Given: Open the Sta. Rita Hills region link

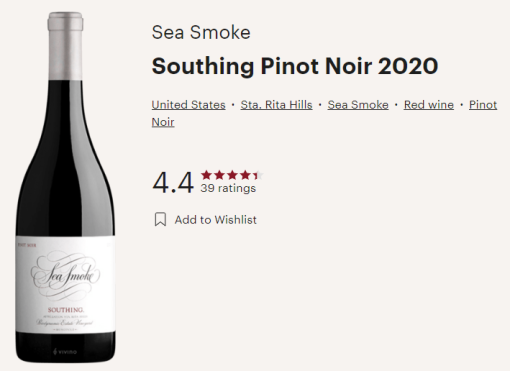Looking at the screenshot, I should coord(276,105).
